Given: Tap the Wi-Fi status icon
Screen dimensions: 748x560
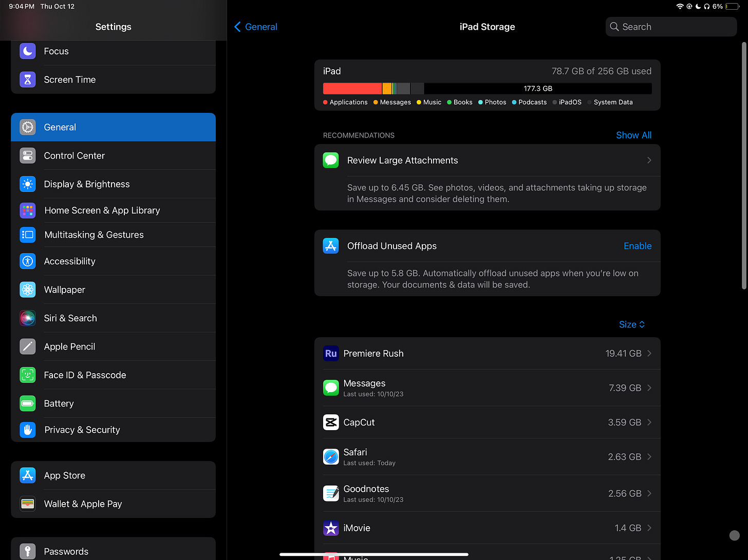Looking at the screenshot, I should [x=680, y=7].
